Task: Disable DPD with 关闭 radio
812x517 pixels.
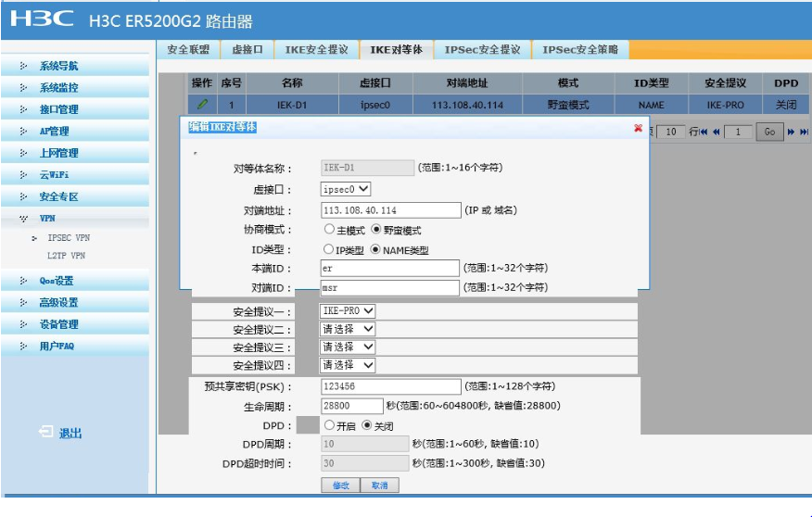Action: click(367, 425)
